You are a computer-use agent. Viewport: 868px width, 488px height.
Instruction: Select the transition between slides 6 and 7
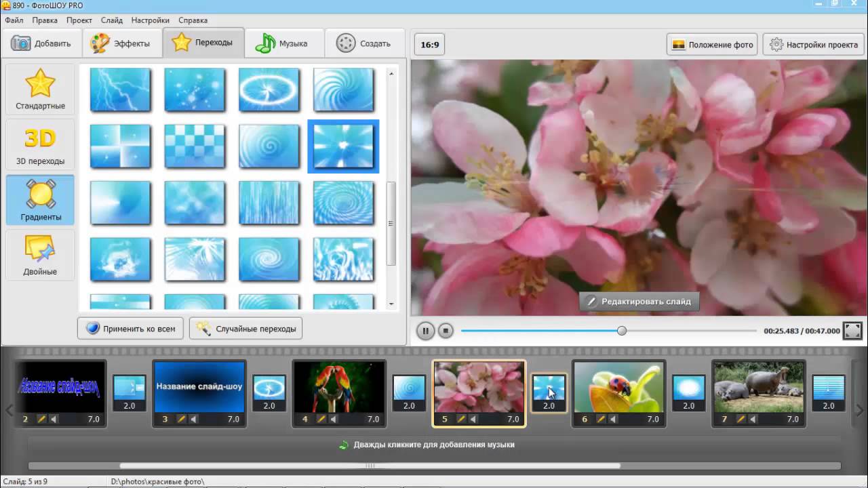[x=689, y=393]
